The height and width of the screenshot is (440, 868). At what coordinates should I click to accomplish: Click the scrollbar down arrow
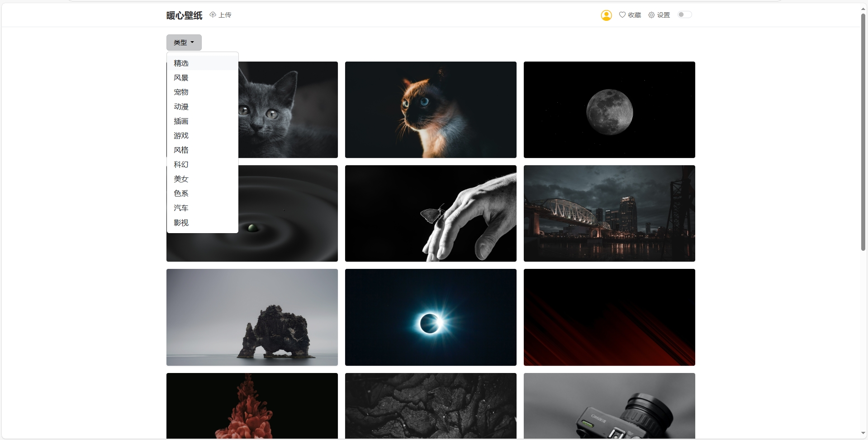tap(863, 433)
